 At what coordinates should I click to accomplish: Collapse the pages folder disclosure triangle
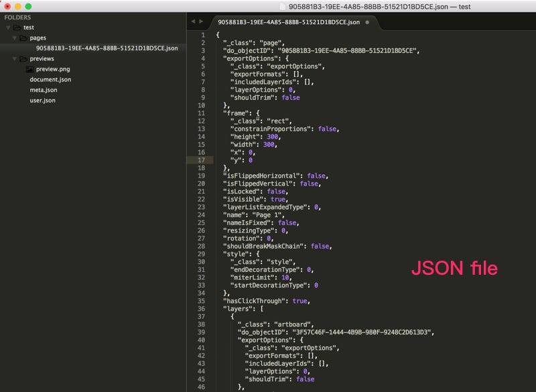14,38
